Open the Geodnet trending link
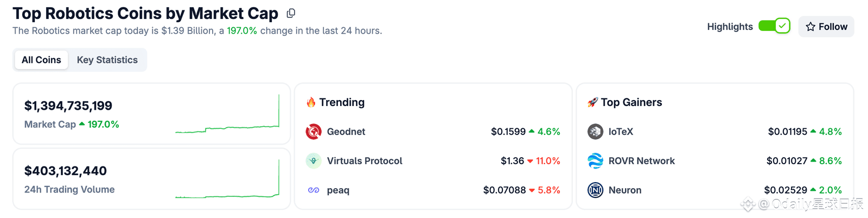This screenshot has height=218, width=868. (x=346, y=132)
